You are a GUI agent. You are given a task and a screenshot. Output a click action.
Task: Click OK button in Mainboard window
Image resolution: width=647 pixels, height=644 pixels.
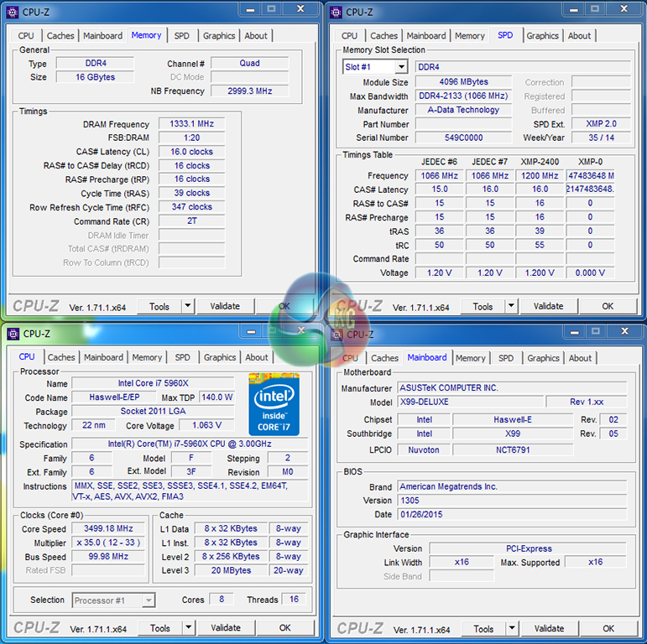click(608, 628)
